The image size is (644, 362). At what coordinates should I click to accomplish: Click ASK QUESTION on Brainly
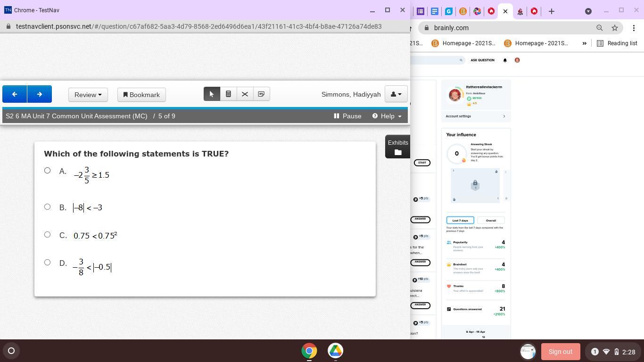[x=482, y=60]
